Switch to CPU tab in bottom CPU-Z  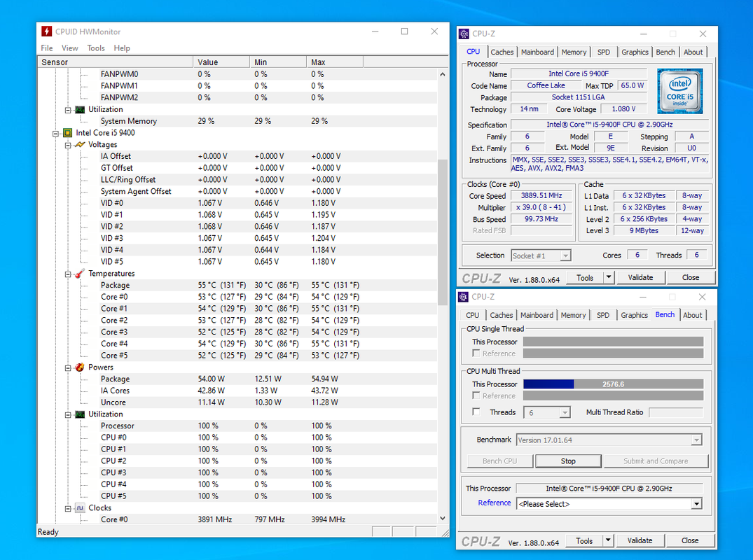[473, 315]
